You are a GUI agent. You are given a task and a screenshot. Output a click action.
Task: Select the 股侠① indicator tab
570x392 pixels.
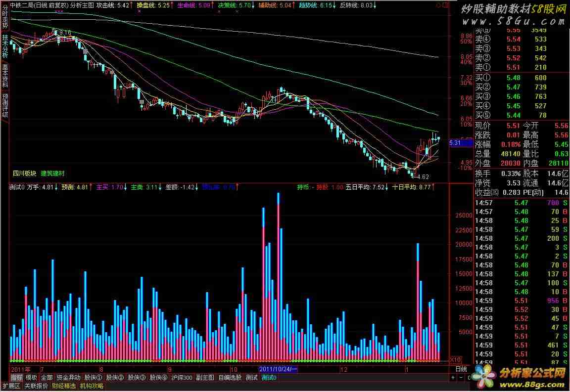point(94,378)
